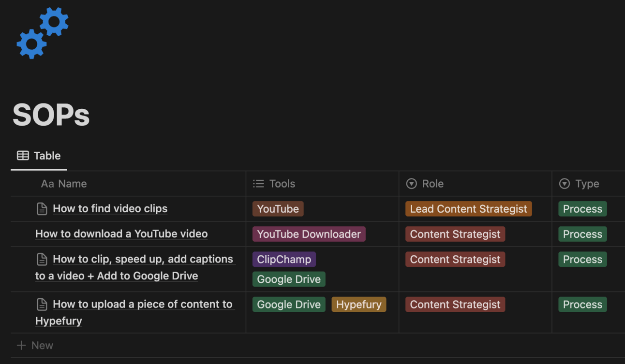Click the YouTube Downloader tag
This screenshot has width=625, height=364.
coord(309,234)
